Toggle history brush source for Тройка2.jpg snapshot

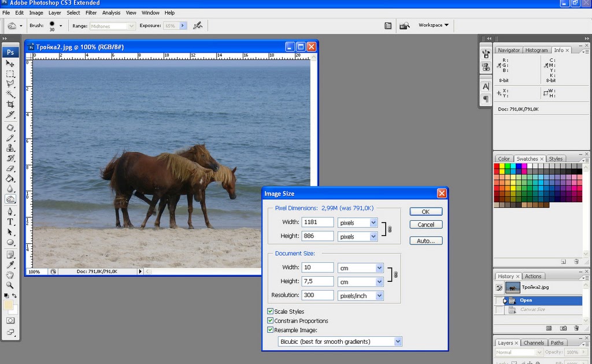tap(499, 288)
